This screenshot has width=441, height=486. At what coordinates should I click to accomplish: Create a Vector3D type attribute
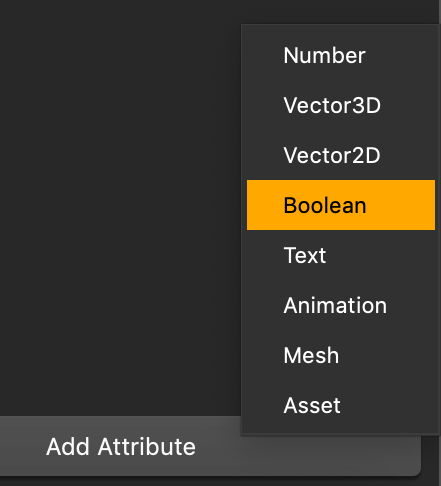click(341, 105)
